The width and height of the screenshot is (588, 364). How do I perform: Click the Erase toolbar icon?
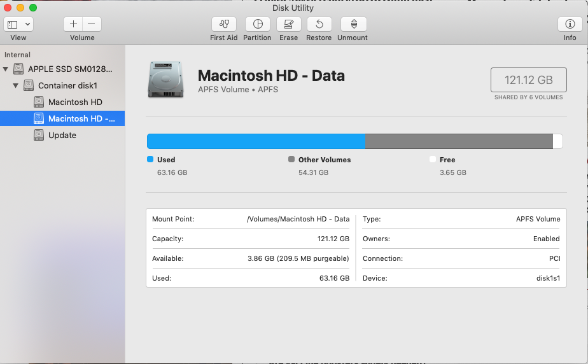click(288, 24)
